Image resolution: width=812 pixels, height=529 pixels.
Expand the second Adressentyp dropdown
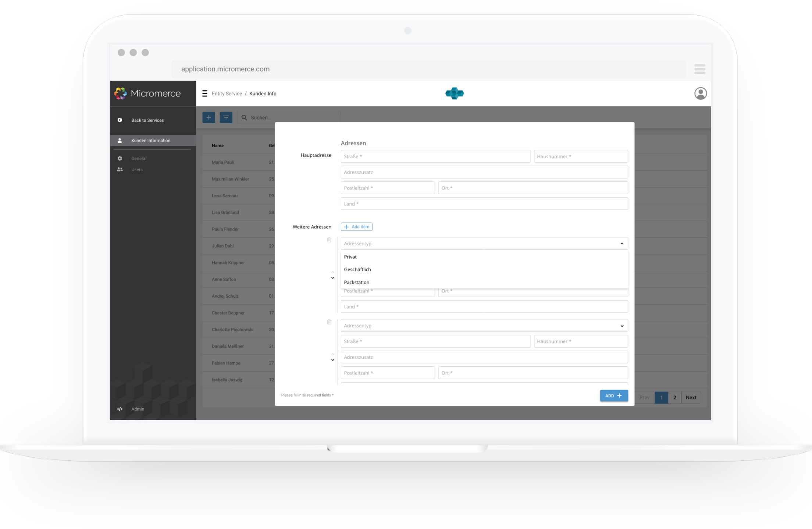[x=622, y=326]
